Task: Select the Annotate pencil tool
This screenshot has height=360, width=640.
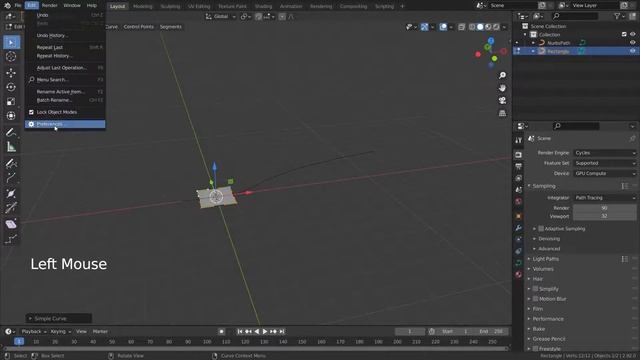Action: tap(11, 132)
